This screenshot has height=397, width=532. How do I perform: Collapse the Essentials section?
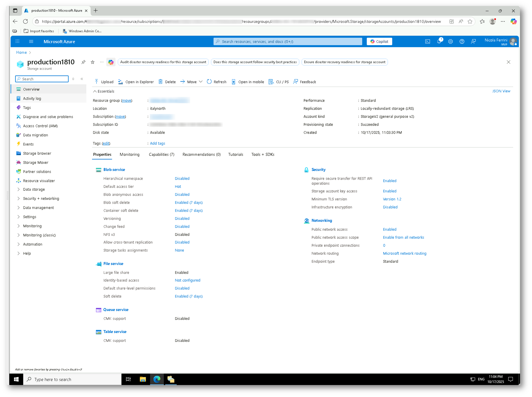tap(95, 91)
